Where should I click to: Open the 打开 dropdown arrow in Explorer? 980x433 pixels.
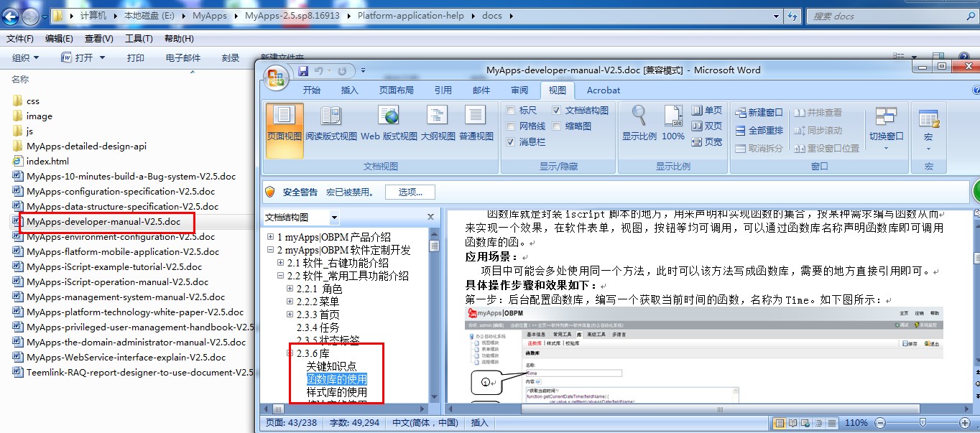[101, 58]
